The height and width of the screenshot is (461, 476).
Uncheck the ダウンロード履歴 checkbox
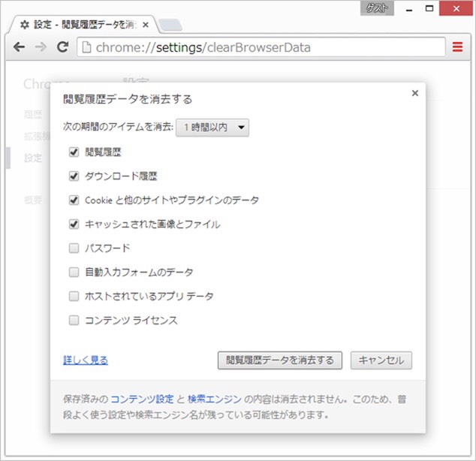click(x=74, y=176)
